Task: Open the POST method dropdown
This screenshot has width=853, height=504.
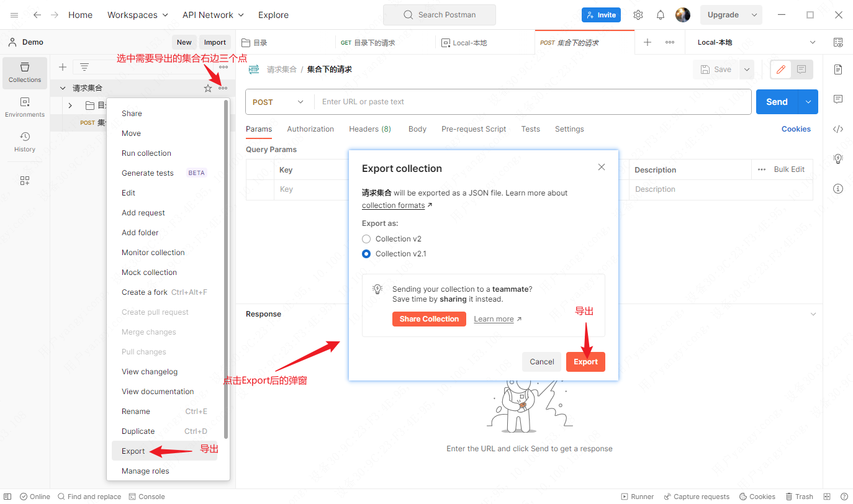Action: (279, 102)
